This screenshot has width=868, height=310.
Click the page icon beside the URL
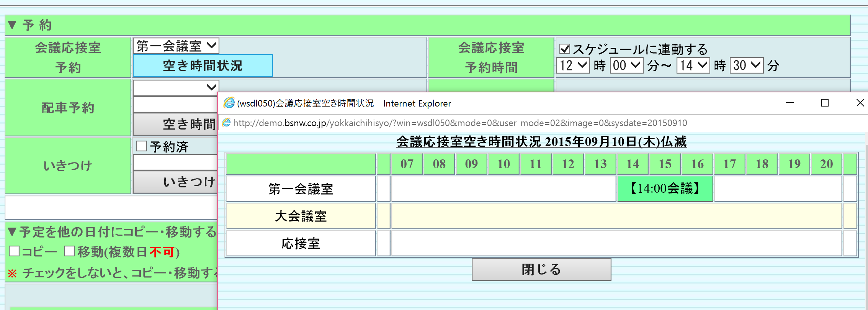[x=226, y=123]
